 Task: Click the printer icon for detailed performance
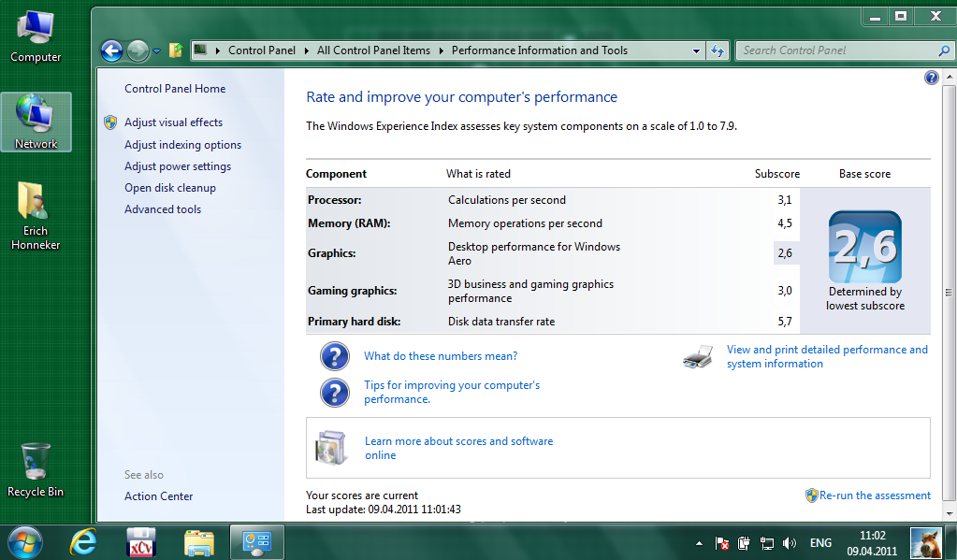(x=698, y=356)
